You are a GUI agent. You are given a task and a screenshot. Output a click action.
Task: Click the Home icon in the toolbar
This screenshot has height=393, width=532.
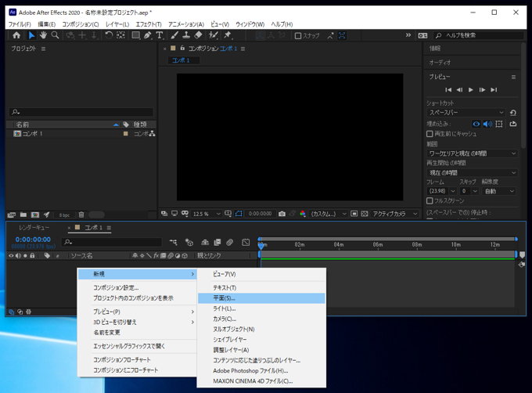coord(16,35)
